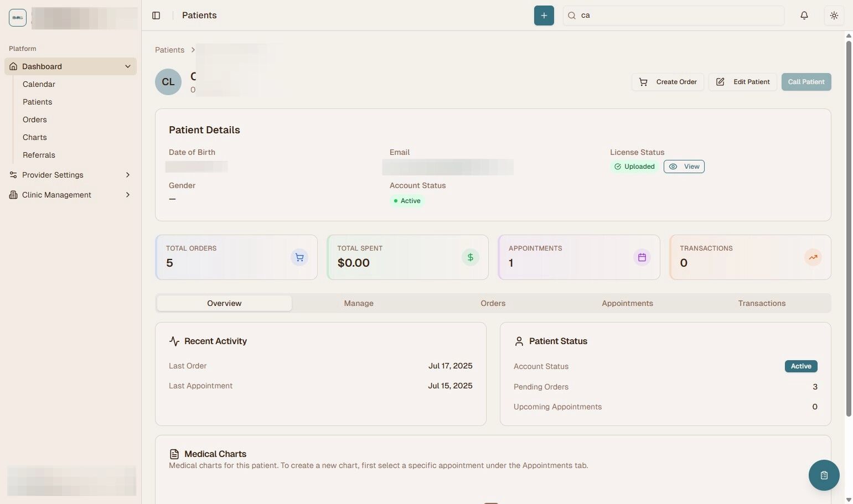Click the Last Order date 'Jul 17, 2025'
This screenshot has width=853, height=504.
pos(450,366)
